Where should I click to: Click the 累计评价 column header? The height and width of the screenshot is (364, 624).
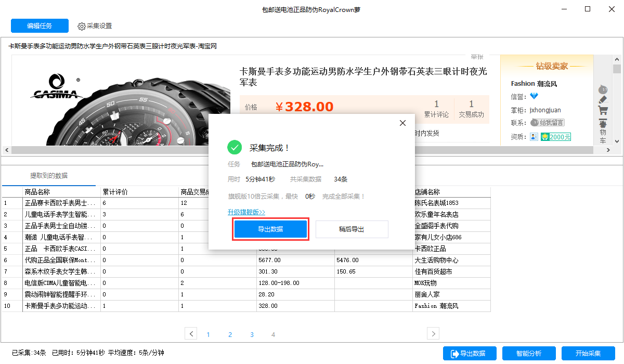(140, 192)
